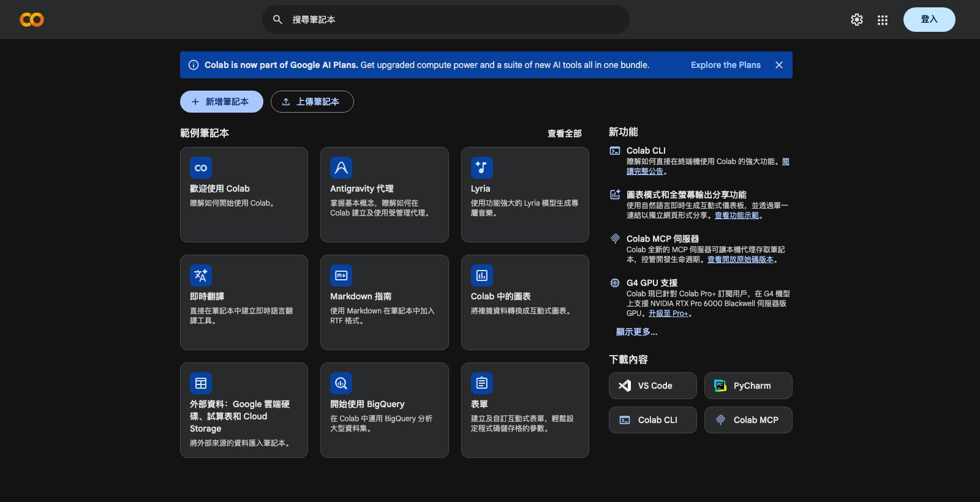
Task: Click the Colab 中的圖表 chart icon
Action: [482, 275]
